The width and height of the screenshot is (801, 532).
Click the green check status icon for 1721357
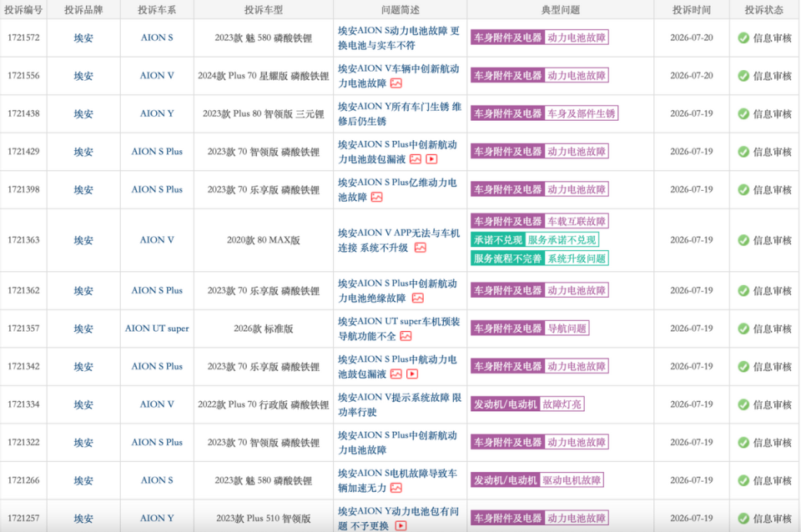pos(743,329)
